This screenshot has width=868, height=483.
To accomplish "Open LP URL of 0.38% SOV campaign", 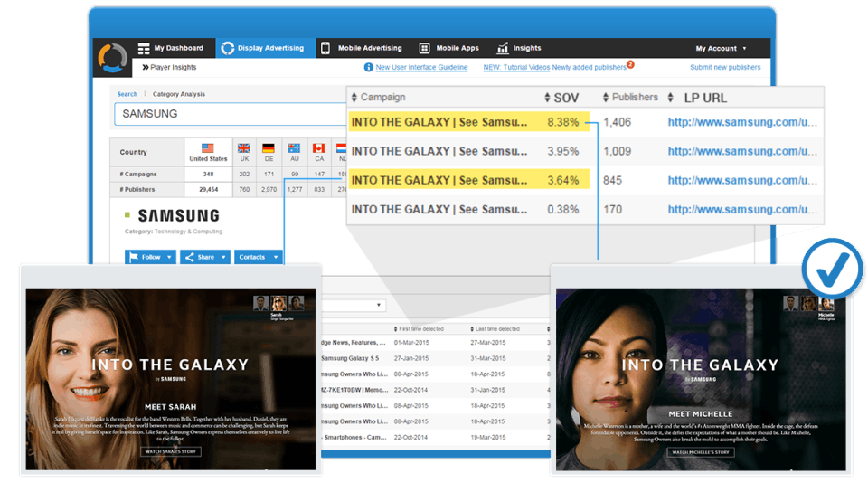I will (x=742, y=209).
